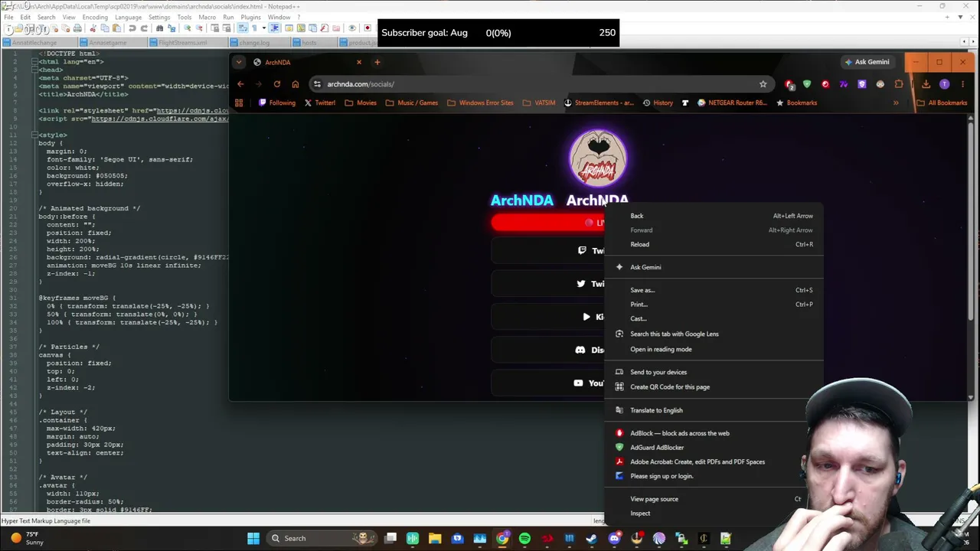
Task: Choose Save as... in the context menu
Action: [714, 290]
